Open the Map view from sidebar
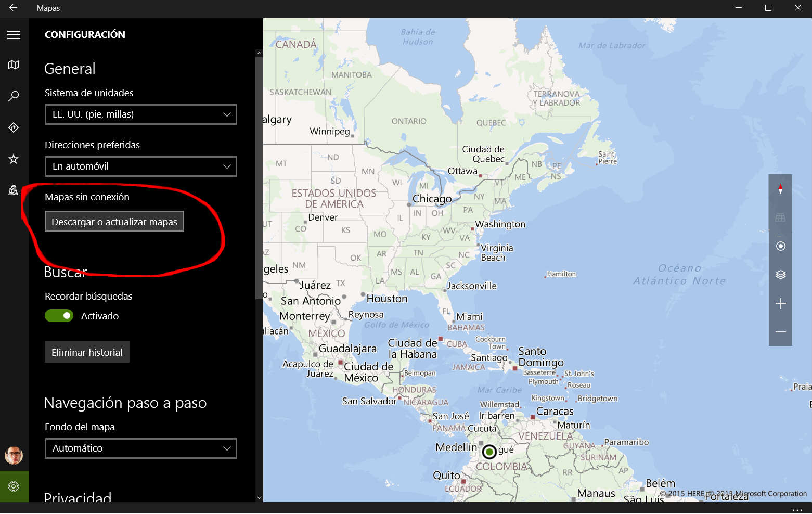 click(x=14, y=65)
